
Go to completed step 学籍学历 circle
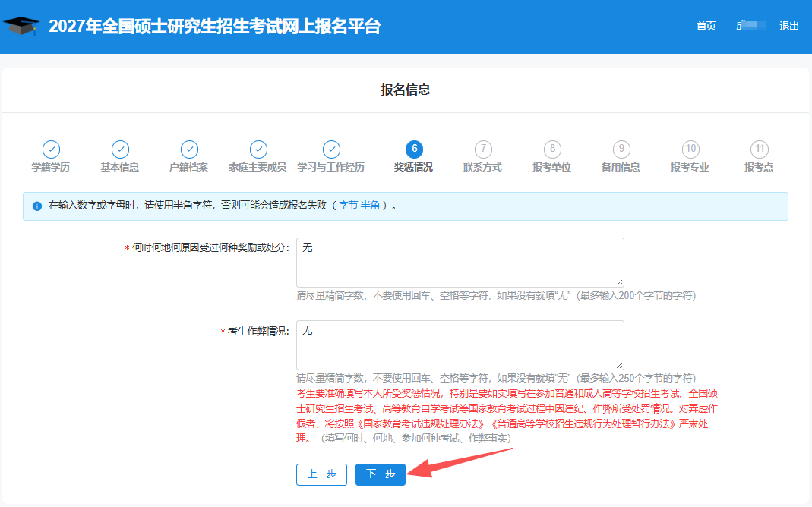click(51, 150)
